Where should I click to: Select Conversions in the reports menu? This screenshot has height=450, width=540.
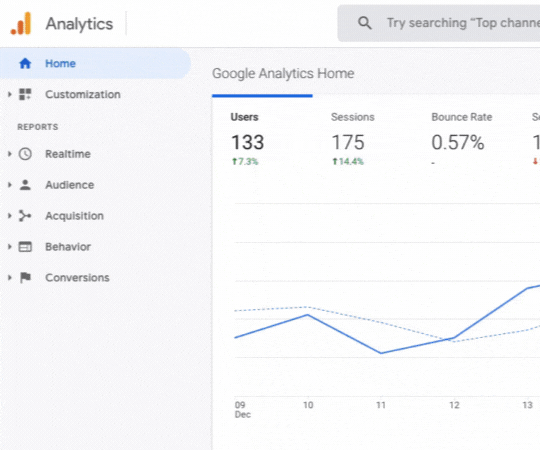pos(77,278)
